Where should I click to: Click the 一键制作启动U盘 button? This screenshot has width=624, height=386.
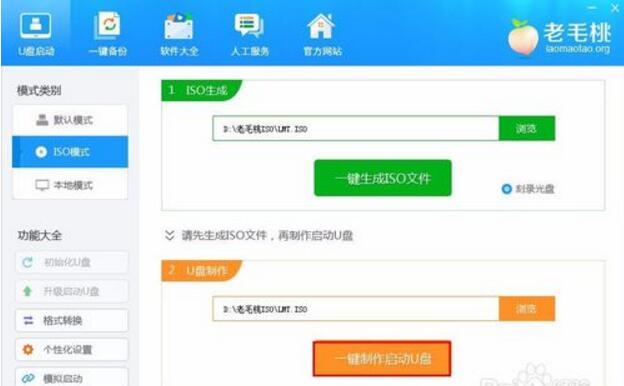click(382, 359)
